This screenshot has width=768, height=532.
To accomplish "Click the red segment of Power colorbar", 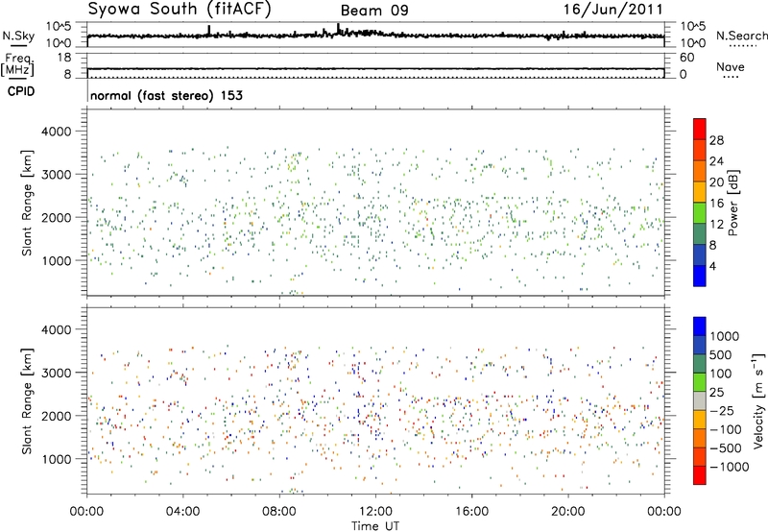I will (x=700, y=130).
